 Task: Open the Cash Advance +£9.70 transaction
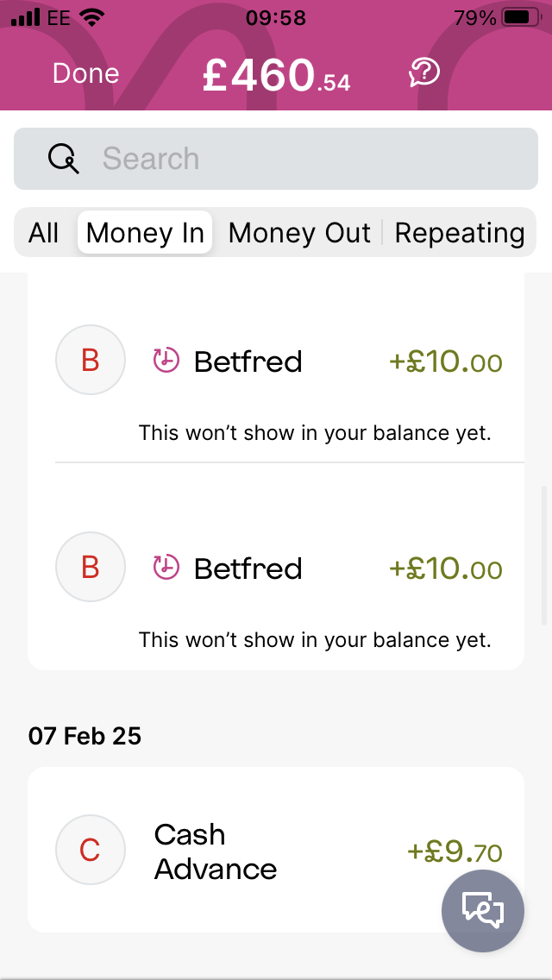coord(276,850)
